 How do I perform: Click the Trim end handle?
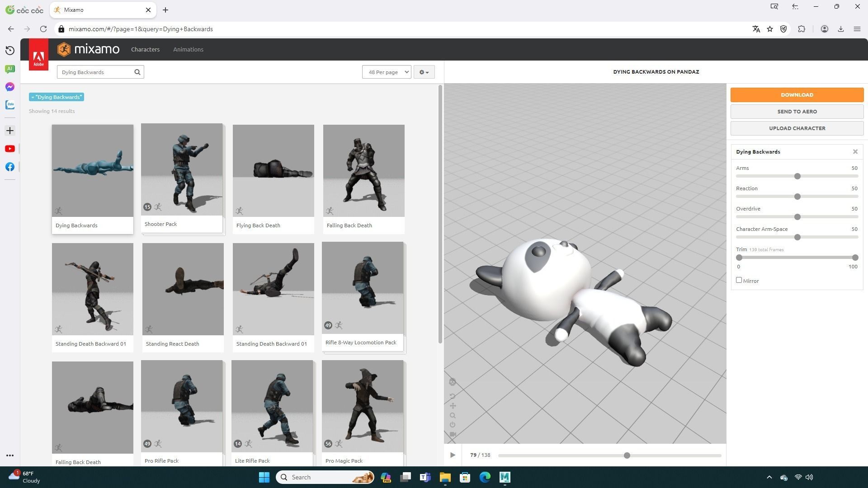tap(855, 258)
